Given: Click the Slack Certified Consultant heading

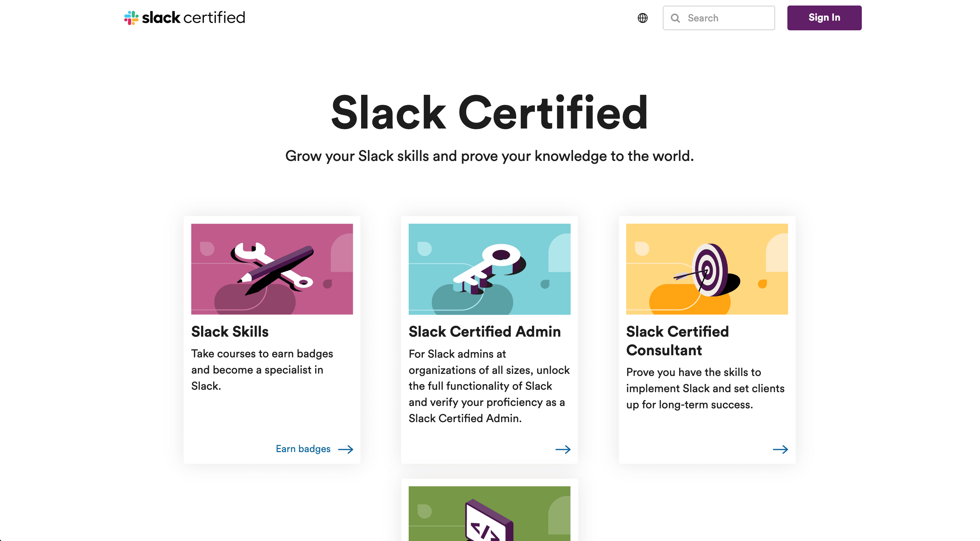Looking at the screenshot, I should 677,341.
